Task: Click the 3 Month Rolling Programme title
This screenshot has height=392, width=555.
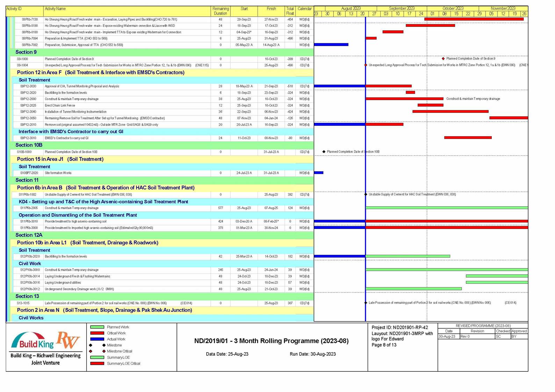Action: (x=272, y=341)
